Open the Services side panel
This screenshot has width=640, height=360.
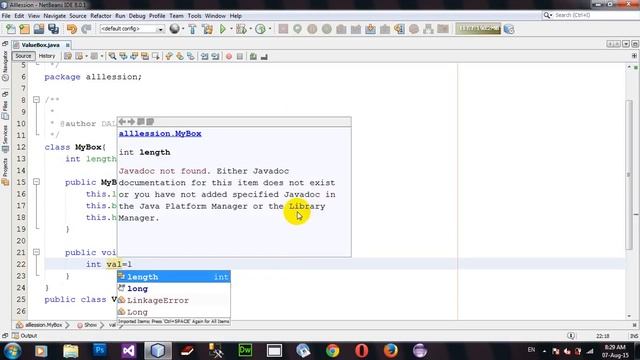[5, 138]
